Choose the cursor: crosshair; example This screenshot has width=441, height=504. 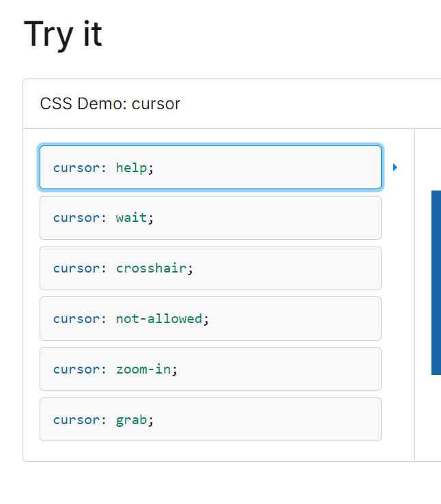tap(210, 268)
